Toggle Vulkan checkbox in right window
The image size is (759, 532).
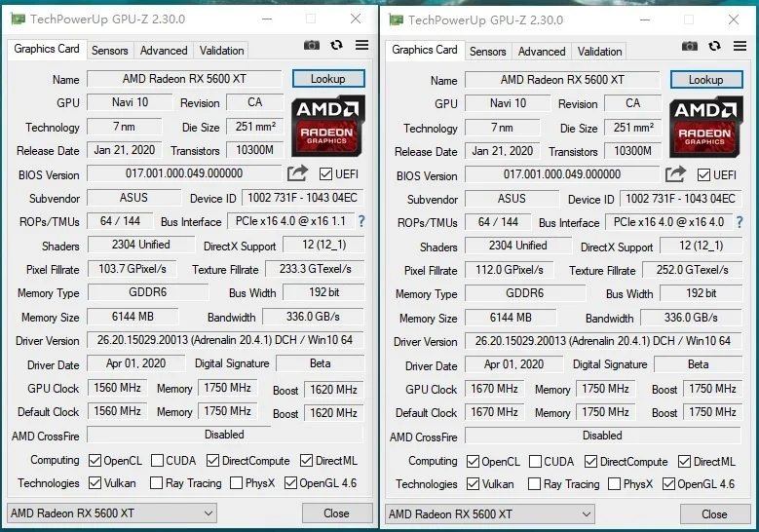[473, 483]
